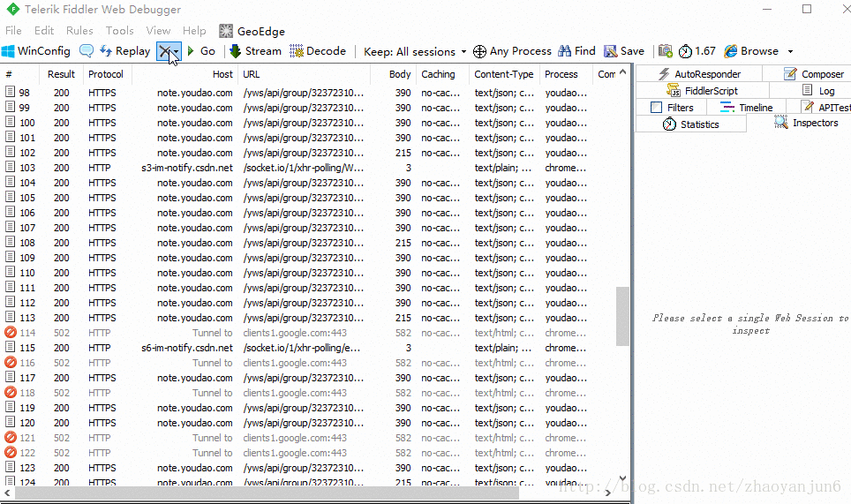Click horizontal scrollbar left arrow
851x504 pixels.
[x=7, y=493]
